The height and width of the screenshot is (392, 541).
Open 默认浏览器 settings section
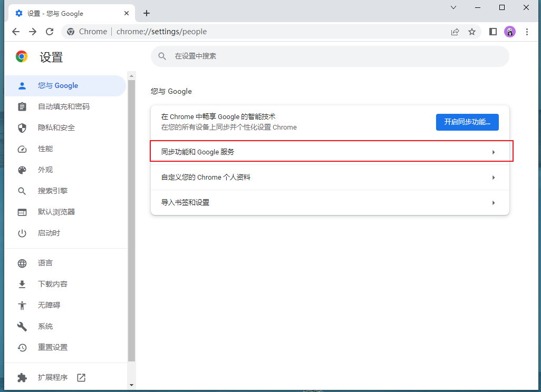coord(65,212)
